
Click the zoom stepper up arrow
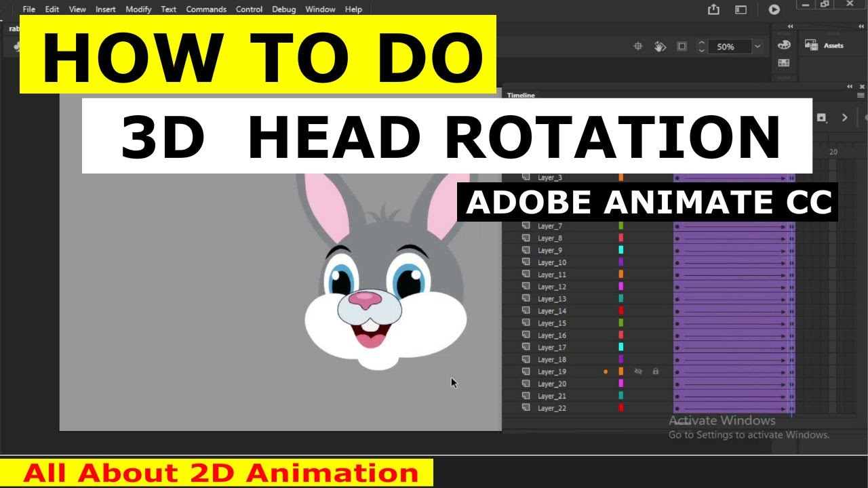[x=702, y=42]
